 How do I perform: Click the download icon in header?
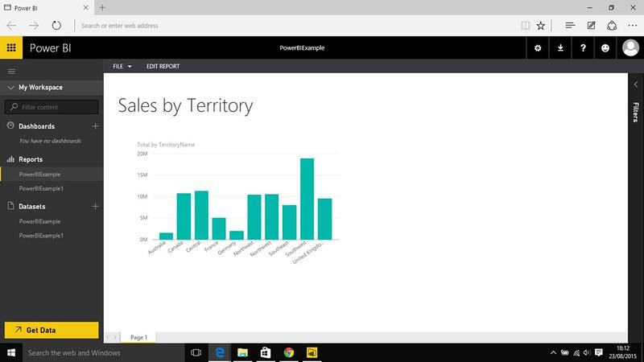(x=560, y=48)
